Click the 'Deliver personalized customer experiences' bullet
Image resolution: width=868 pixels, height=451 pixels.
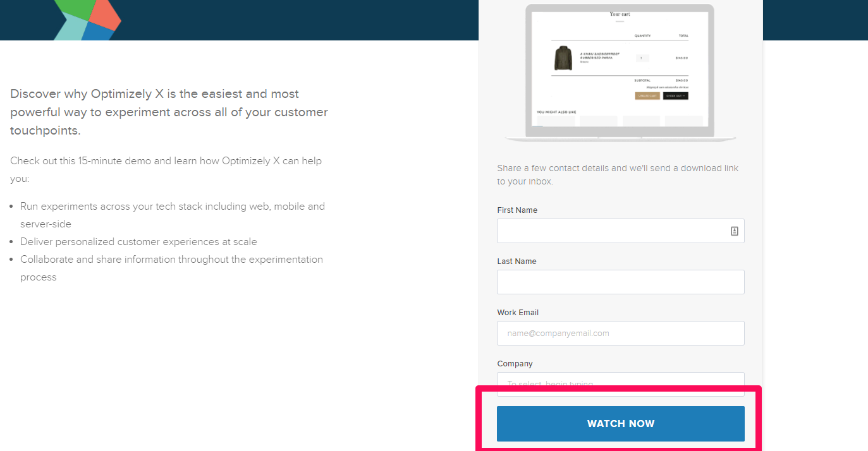click(138, 242)
